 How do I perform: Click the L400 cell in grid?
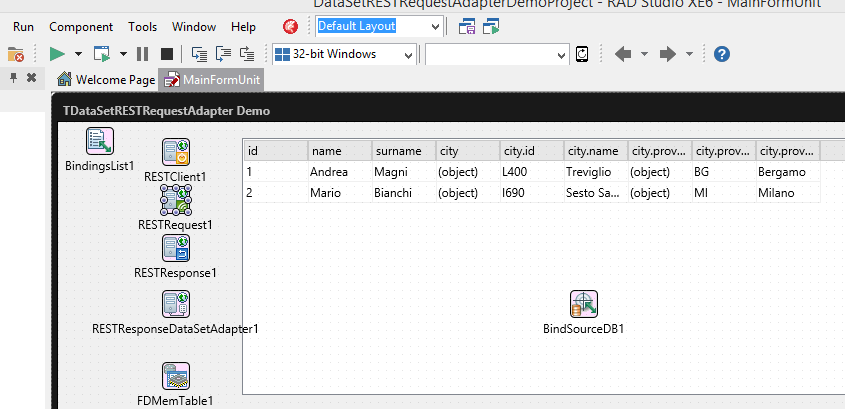[x=532, y=172]
